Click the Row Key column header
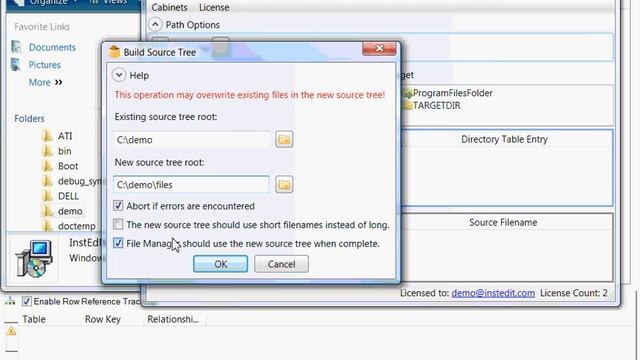 click(102, 319)
